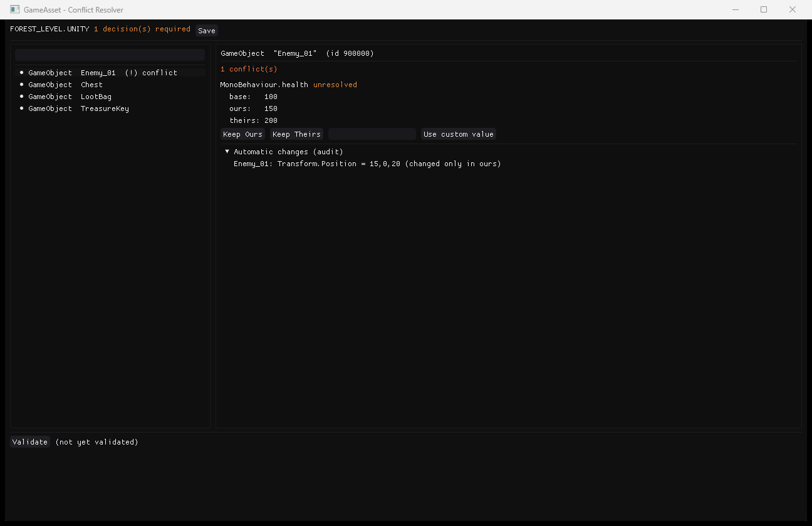The width and height of the screenshot is (812, 526).
Task: Click the GameAsset app icon in title bar
Action: [15, 9]
